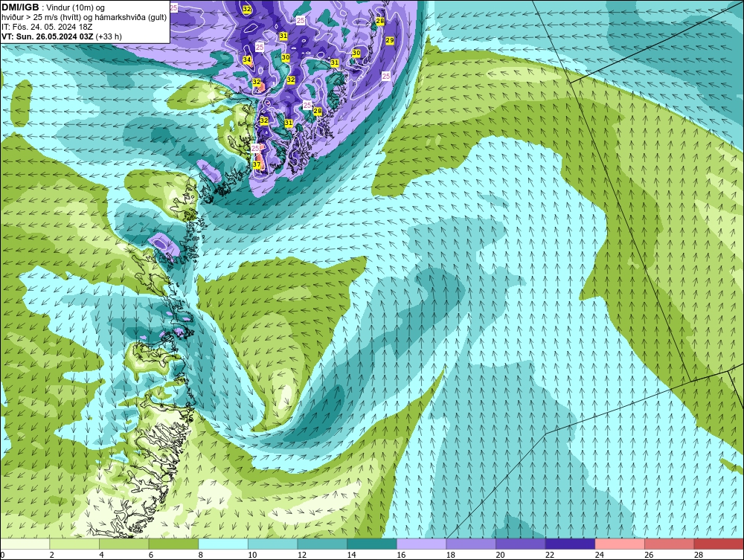
Task: Click the legend scale number '8'
Action: [200, 555]
